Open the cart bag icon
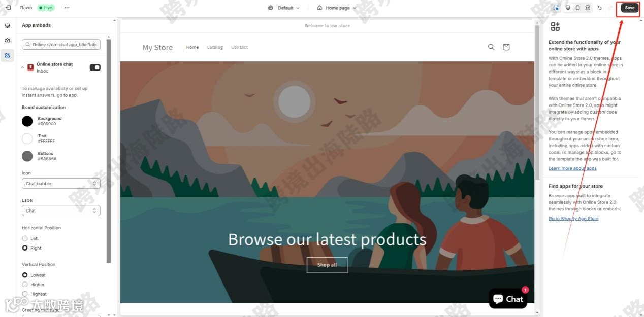 pyautogui.click(x=506, y=47)
